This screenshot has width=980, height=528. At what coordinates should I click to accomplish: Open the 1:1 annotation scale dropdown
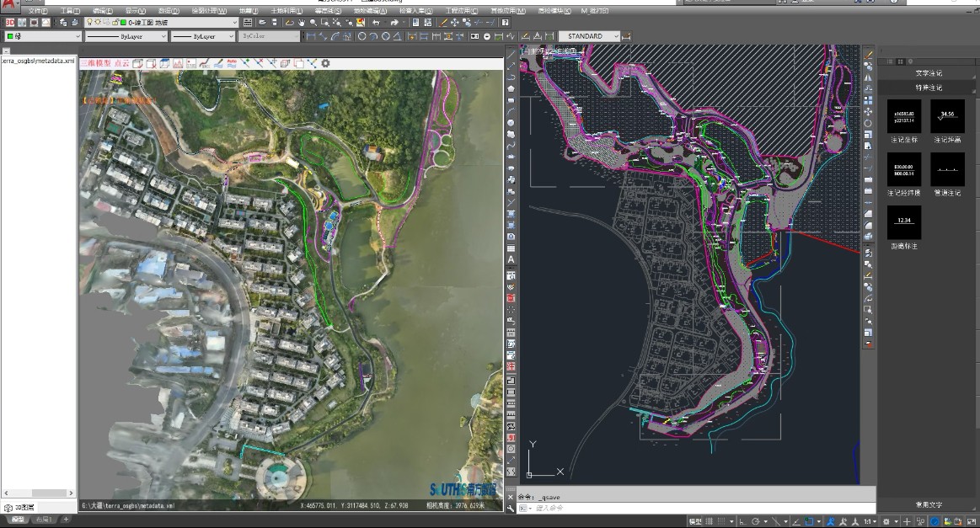coord(870,521)
